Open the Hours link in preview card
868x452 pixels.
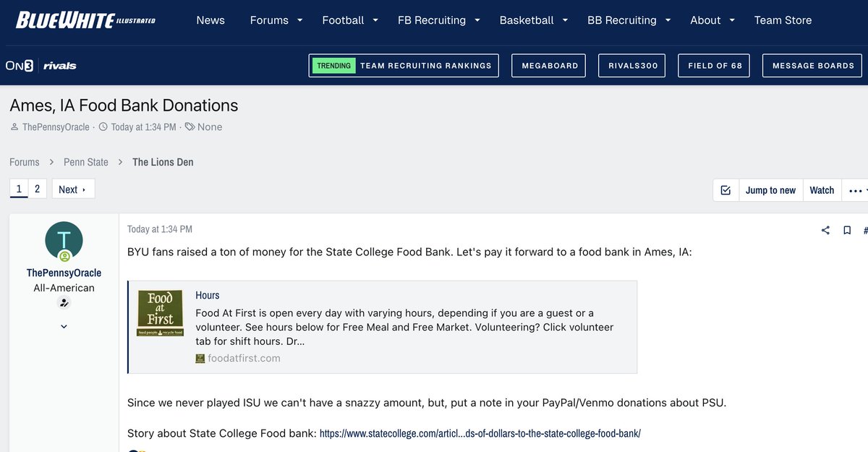coord(208,295)
